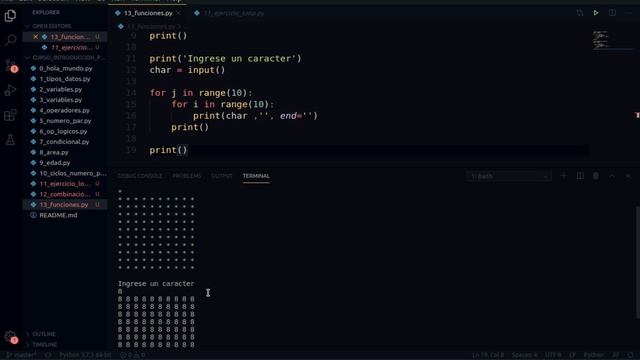Open 4_operadores.py in the explorer
The height and width of the screenshot is (360, 640).
[x=65, y=110]
